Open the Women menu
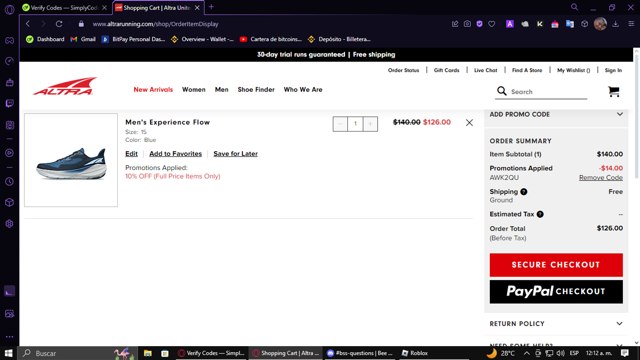 click(x=193, y=89)
